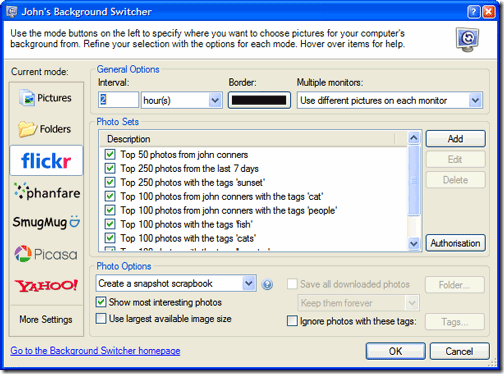Click the photo sets scroll up arrow
The height and width of the screenshot is (374, 504).
pyautogui.click(x=414, y=138)
